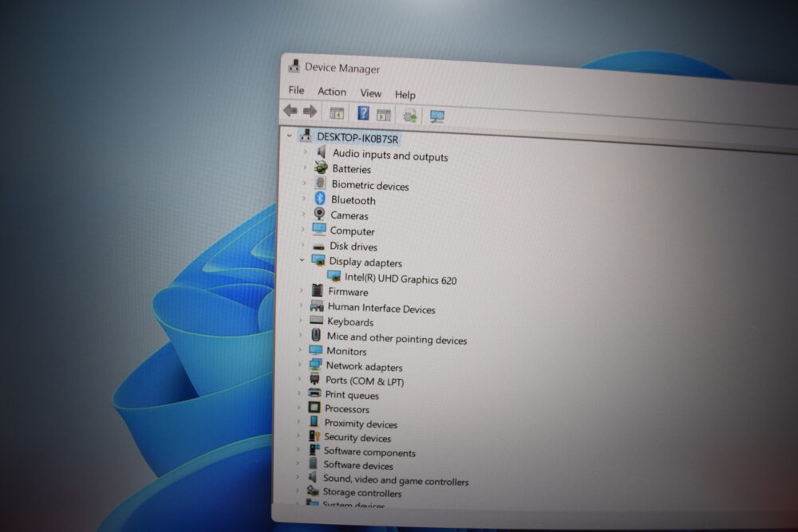This screenshot has height=532, width=798.
Task: Select the Ports (COM & LPT) label
Action: [365, 380]
